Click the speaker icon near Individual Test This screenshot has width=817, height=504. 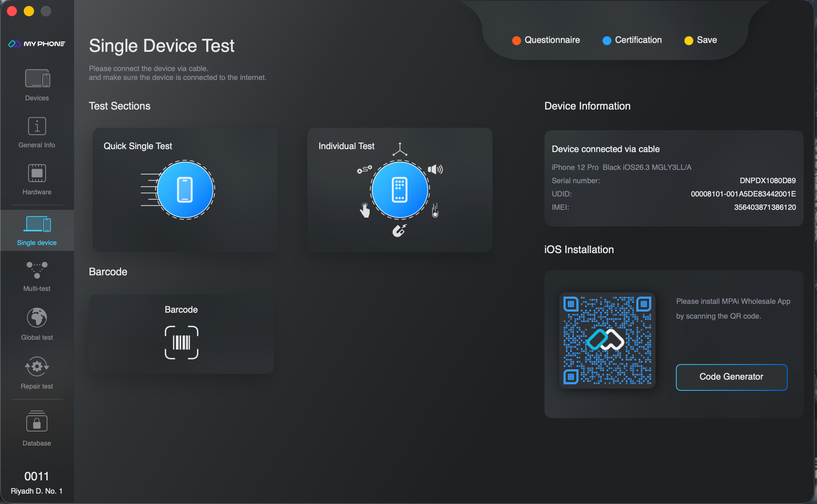coord(435,169)
